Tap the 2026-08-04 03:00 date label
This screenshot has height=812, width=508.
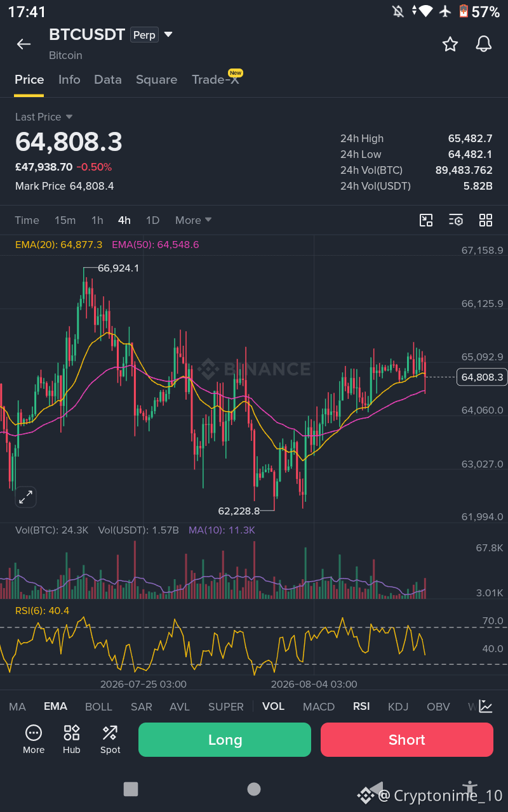point(314,684)
